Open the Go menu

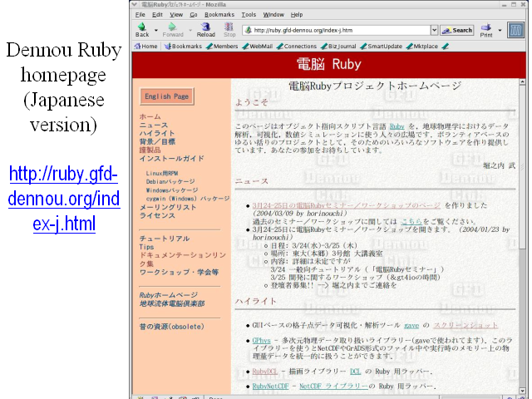coord(194,15)
